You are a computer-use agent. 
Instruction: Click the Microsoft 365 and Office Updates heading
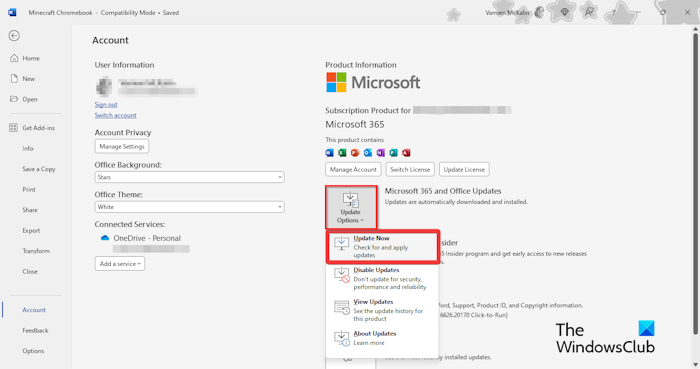point(443,191)
